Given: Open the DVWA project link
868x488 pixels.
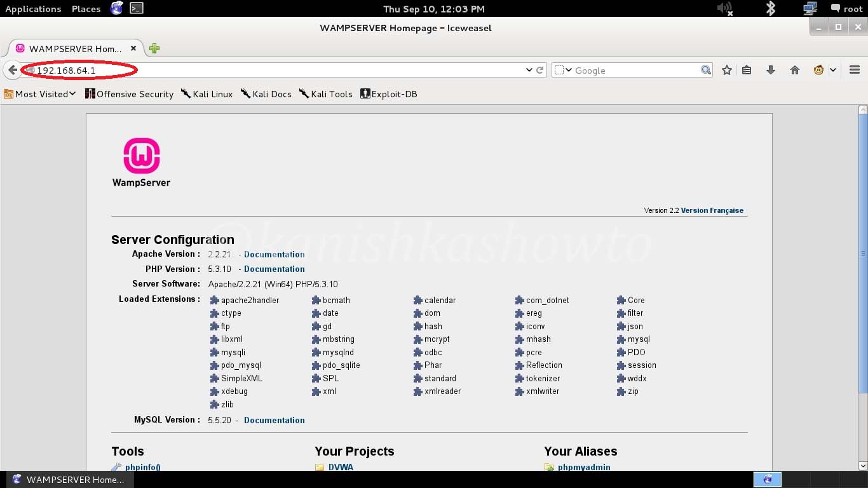Looking at the screenshot, I should [x=341, y=468].
